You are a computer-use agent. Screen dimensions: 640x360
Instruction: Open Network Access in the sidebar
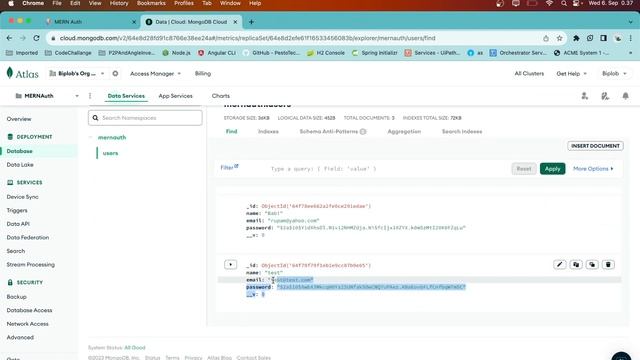[x=27, y=324]
